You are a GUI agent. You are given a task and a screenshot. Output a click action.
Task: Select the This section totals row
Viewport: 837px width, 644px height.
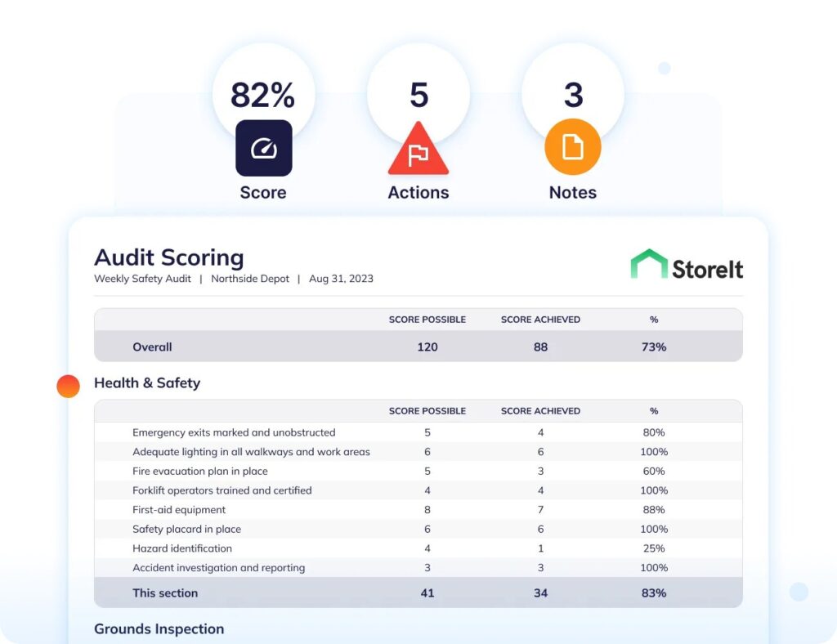point(418,593)
